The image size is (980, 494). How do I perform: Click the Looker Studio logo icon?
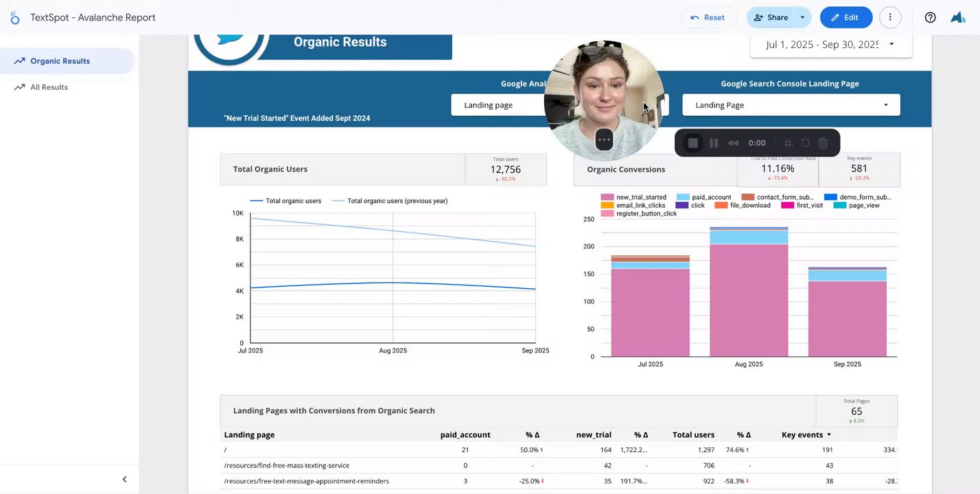click(x=14, y=18)
